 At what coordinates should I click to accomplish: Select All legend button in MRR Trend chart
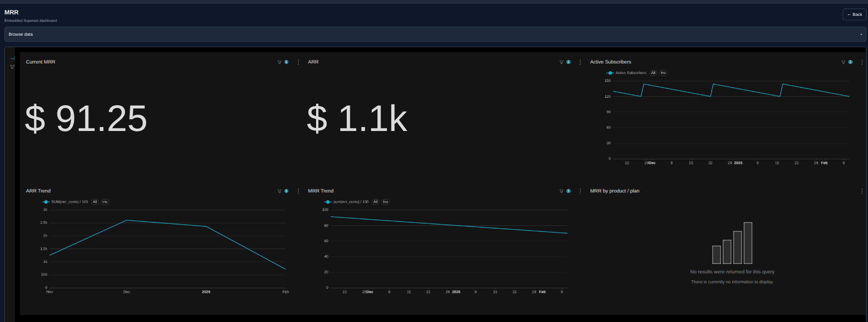tap(376, 202)
